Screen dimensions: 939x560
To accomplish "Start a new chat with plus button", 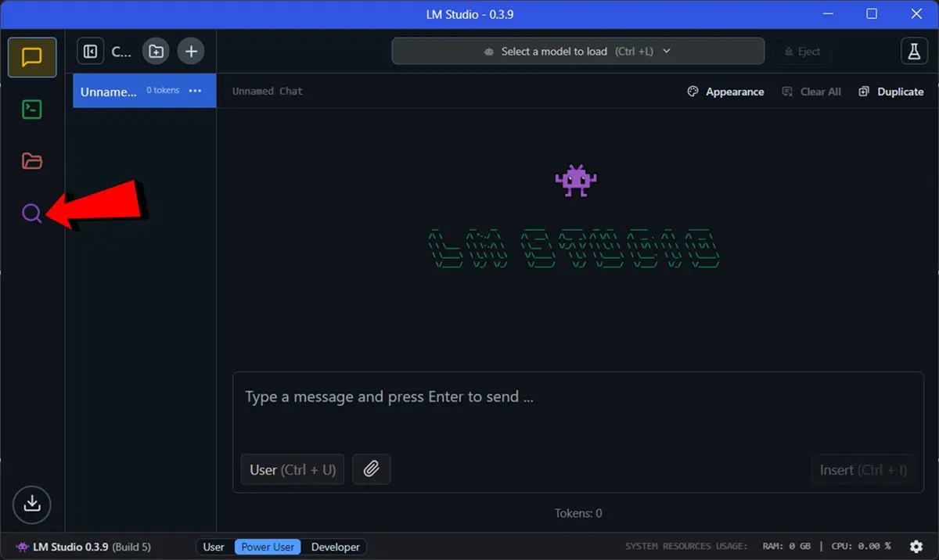I will click(x=190, y=52).
